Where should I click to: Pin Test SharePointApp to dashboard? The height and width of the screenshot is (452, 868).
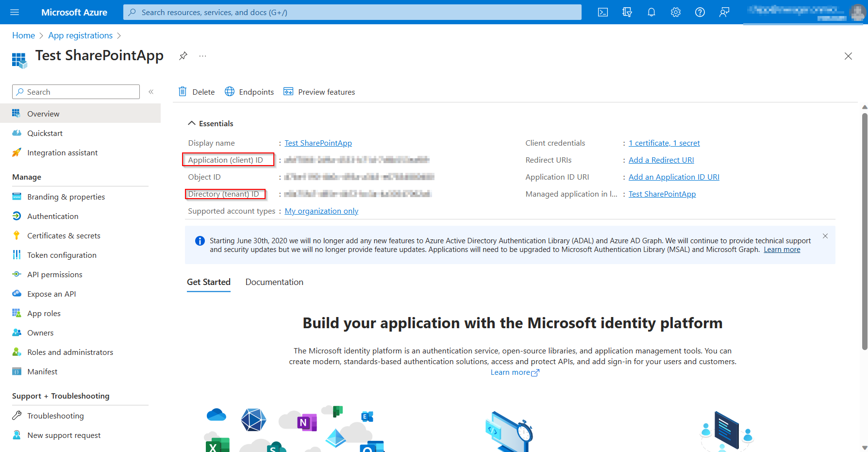pos(183,56)
